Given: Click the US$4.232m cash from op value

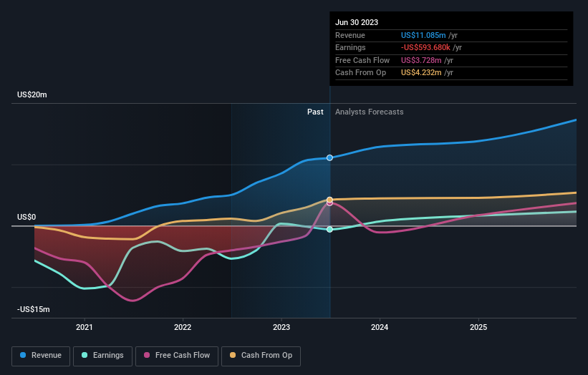Looking at the screenshot, I should pyautogui.click(x=421, y=73).
